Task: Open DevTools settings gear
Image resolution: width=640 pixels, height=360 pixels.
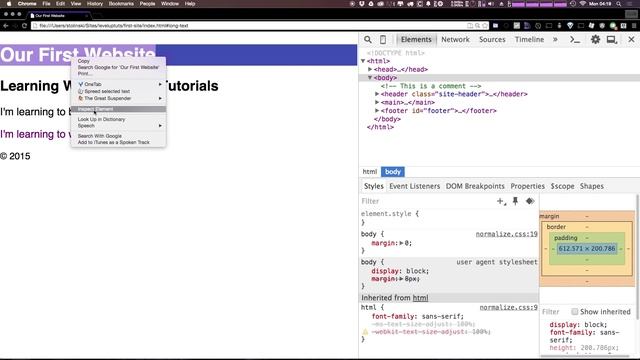Action: 596,40
